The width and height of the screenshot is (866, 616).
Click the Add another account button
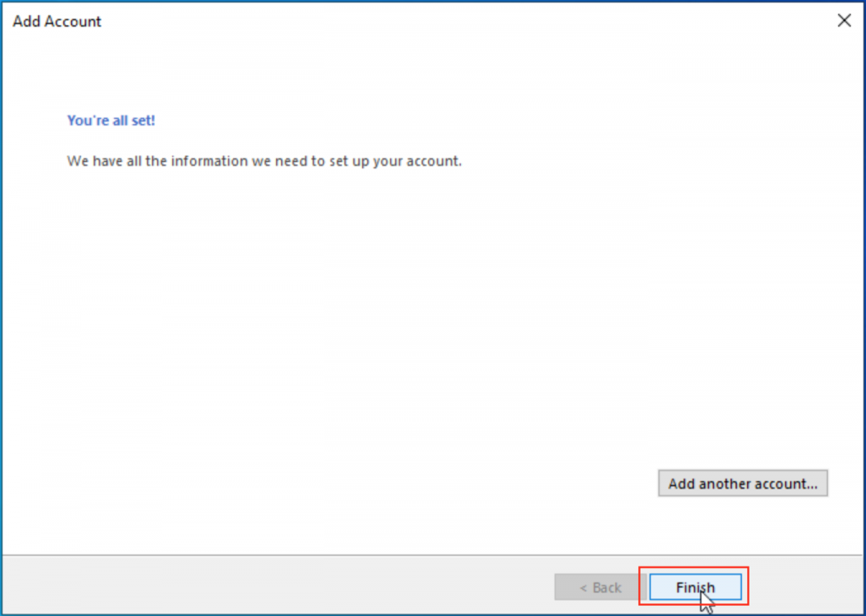pos(742,484)
